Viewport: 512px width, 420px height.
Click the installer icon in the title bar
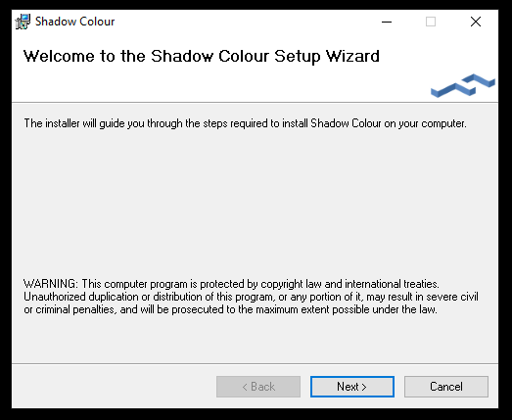(23, 22)
